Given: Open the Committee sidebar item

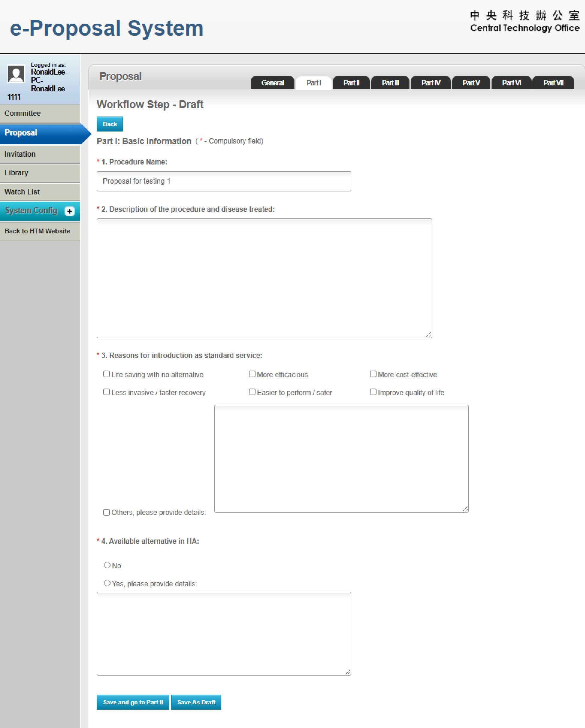Looking at the screenshot, I should tap(40, 114).
